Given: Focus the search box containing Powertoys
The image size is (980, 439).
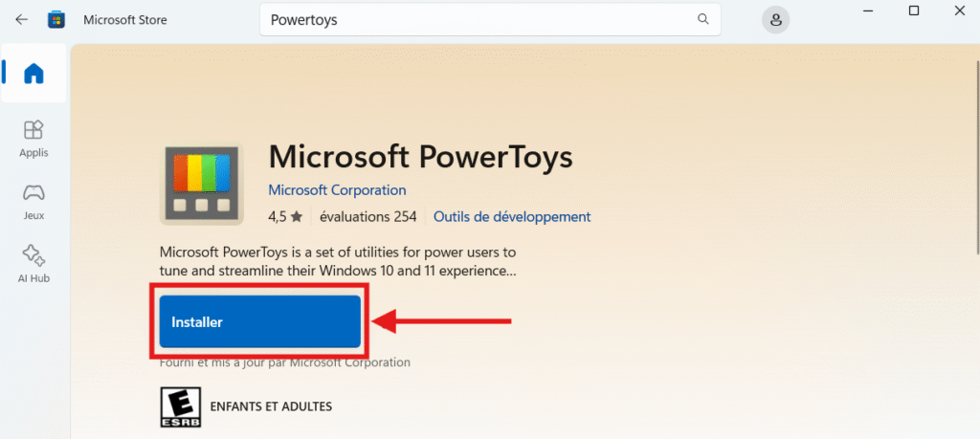Looking at the screenshot, I should tap(479, 19).
